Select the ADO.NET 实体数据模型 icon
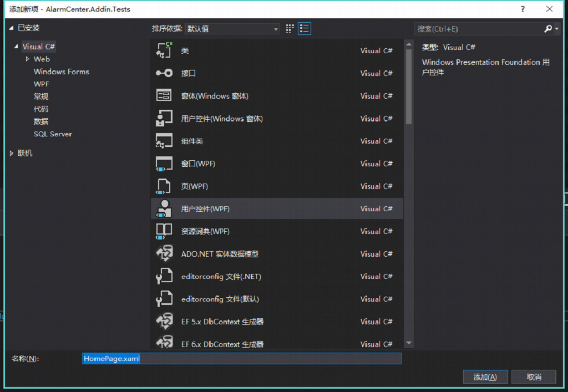This screenshot has height=392, width=568. pos(164,254)
